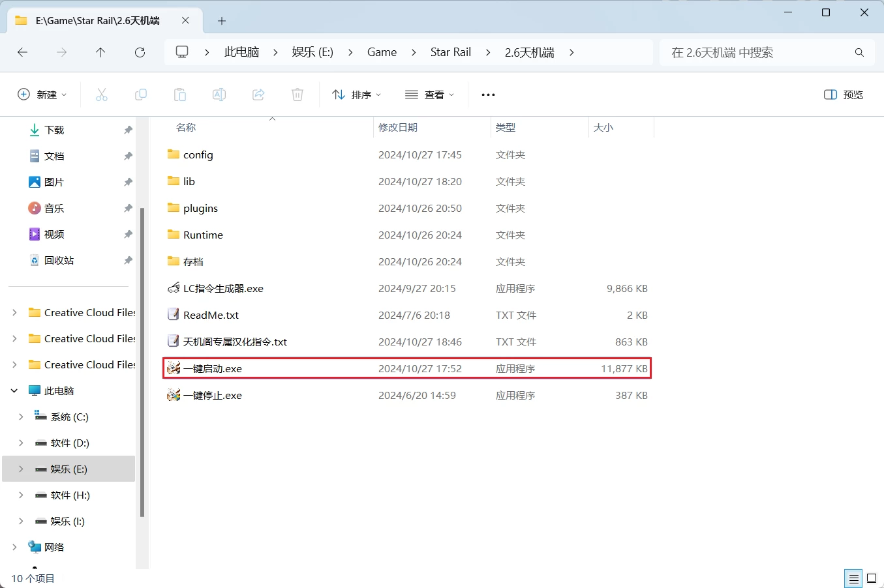Click the 一键停止.exe file icon
Image resolution: width=884 pixels, height=588 pixels.
click(x=174, y=395)
